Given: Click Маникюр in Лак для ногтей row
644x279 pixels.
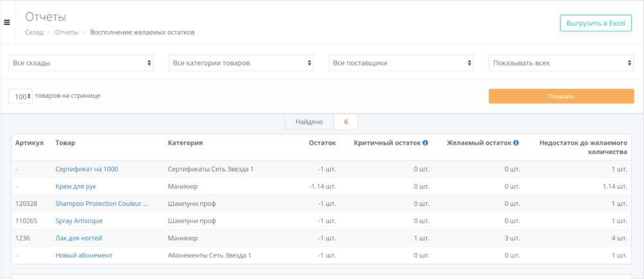Looking at the screenshot, I should 183,238.
